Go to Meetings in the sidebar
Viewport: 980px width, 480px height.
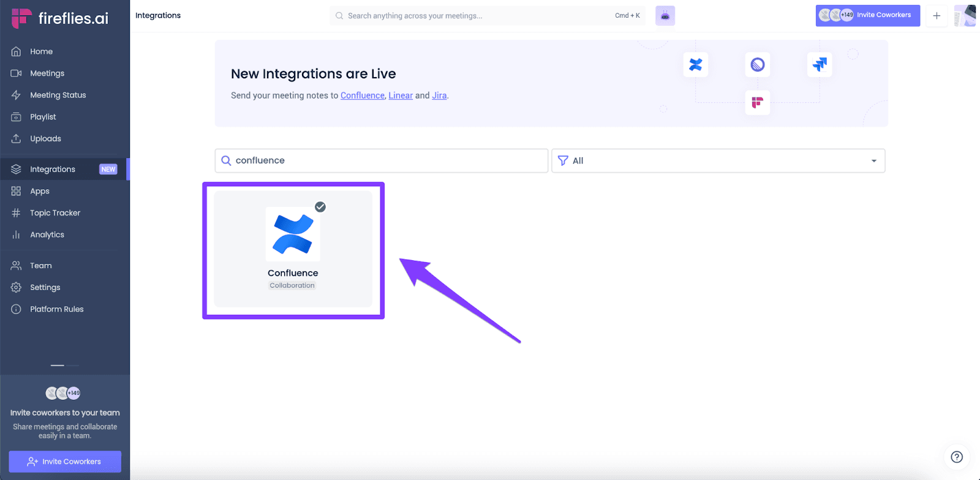click(47, 73)
